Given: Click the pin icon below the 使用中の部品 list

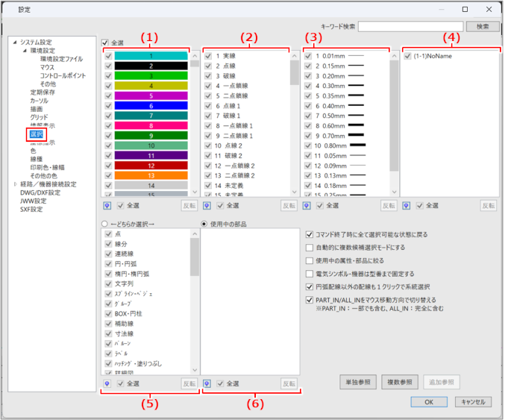Looking at the screenshot, I should [x=207, y=383].
